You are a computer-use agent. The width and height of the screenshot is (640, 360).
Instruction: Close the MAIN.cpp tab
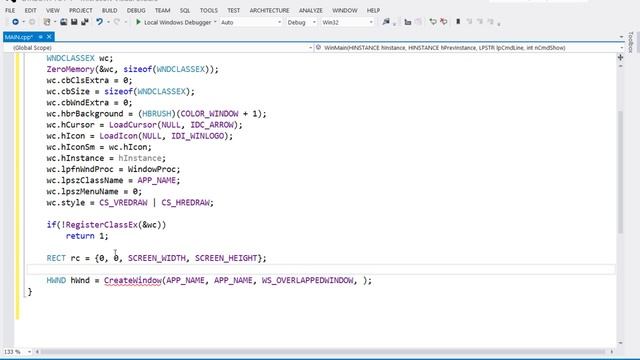point(49,37)
